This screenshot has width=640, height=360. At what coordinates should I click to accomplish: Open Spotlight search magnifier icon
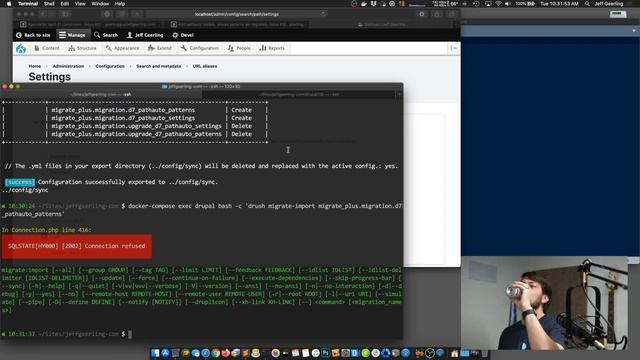tap(587, 4)
